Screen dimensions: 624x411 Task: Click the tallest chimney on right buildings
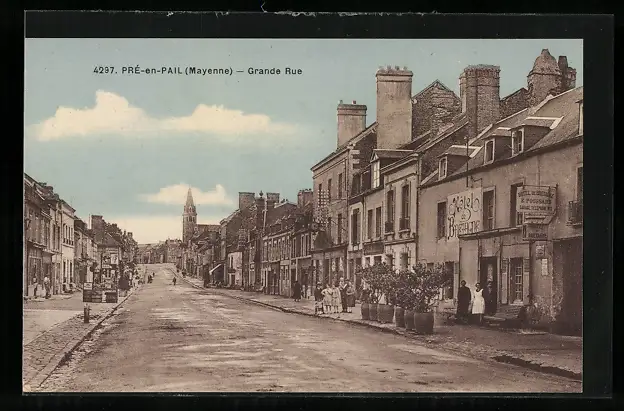pos(393,106)
